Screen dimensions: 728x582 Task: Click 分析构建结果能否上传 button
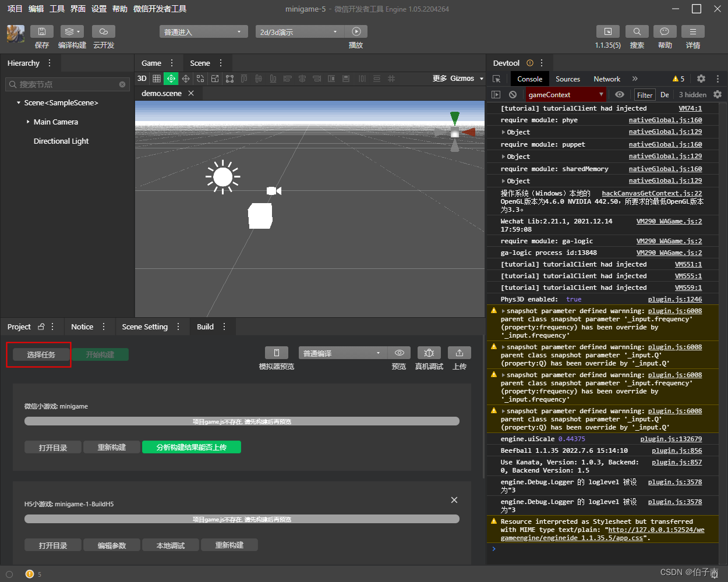click(192, 447)
